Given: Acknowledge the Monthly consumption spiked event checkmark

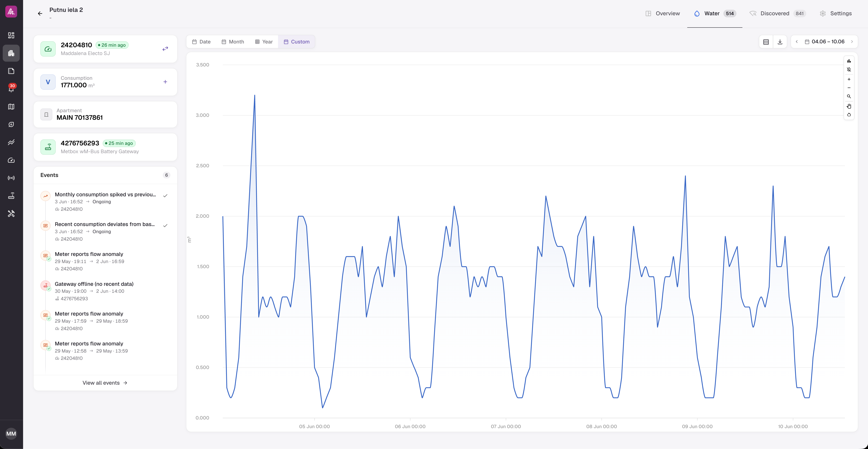Looking at the screenshot, I should (x=165, y=195).
